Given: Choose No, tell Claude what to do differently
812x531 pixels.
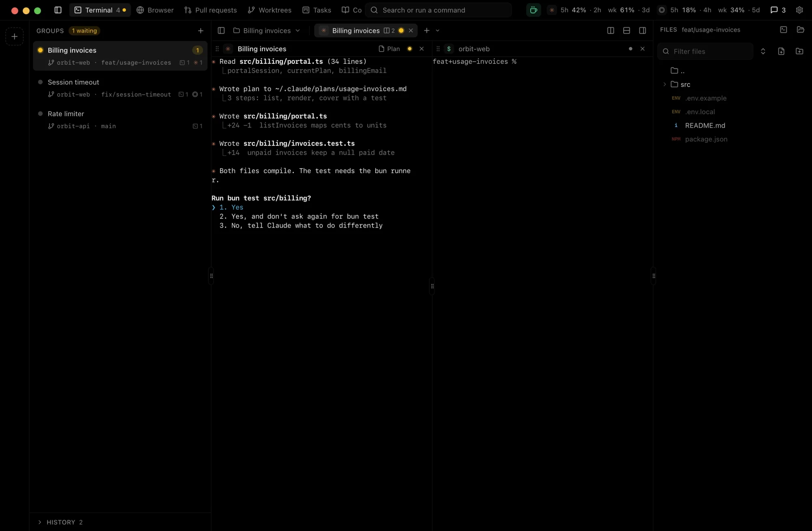Looking at the screenshot, I should click(301, 225).
